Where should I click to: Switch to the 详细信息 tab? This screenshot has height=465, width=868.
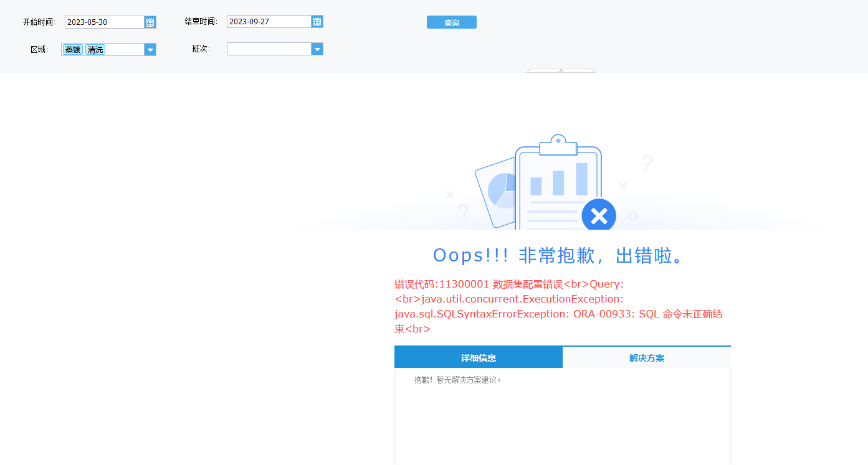479,358
